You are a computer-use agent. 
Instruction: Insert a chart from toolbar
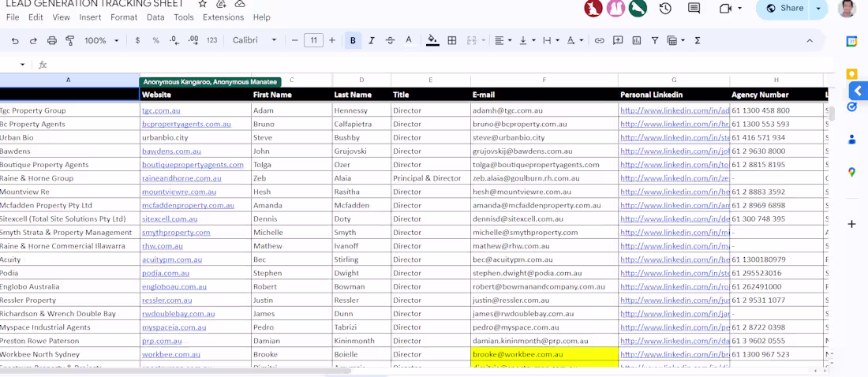coord(636,40)
